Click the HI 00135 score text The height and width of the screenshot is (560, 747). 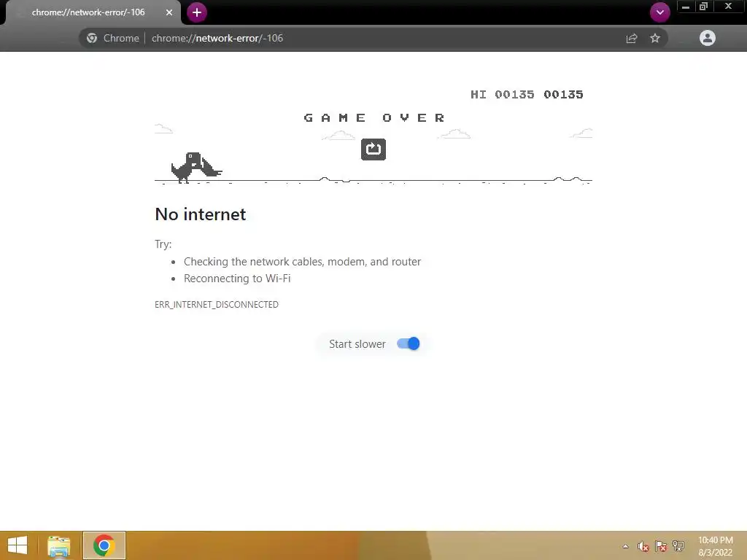click(503, 94)
